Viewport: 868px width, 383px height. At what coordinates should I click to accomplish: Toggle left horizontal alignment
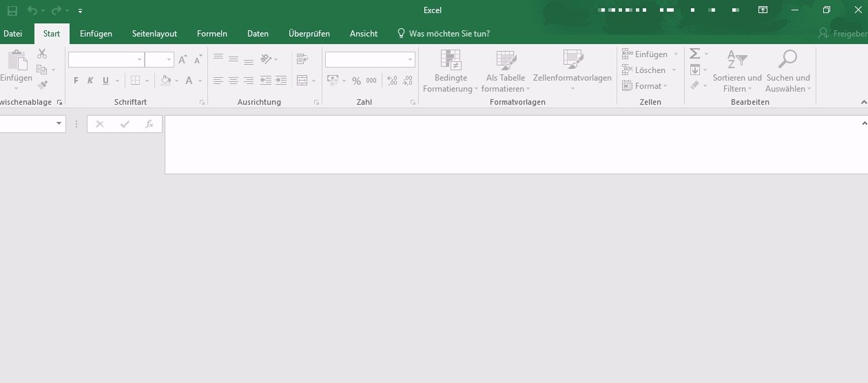click(218, 81)
